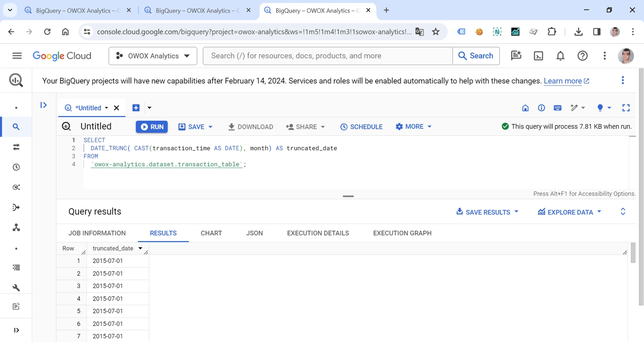The width and height of the screenshot is (644, 342).
Task: Click the query table reference link in editor
Action: 167,164
